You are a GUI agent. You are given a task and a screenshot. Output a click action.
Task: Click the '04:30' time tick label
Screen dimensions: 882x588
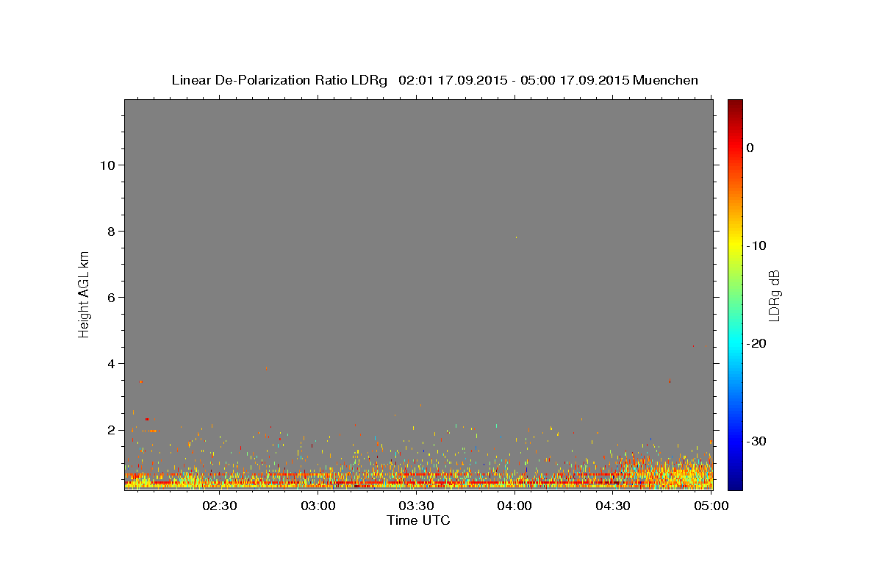pos(613,506)
